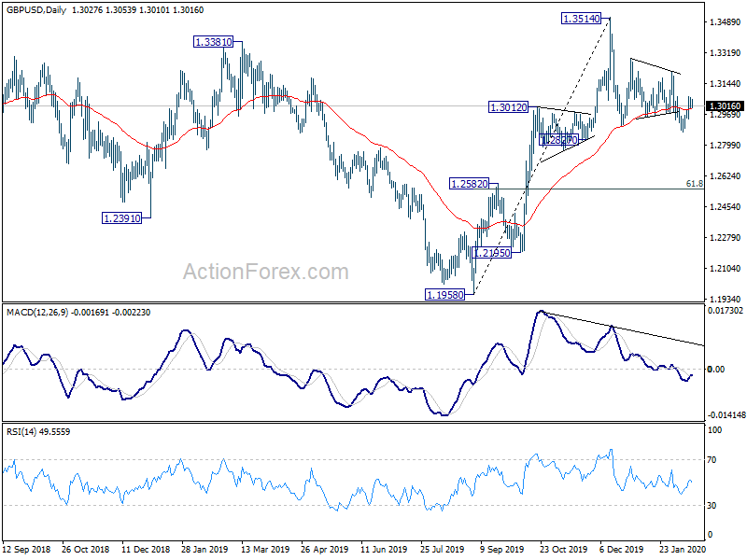Click the RSI 30 level label

coord(712,506)
